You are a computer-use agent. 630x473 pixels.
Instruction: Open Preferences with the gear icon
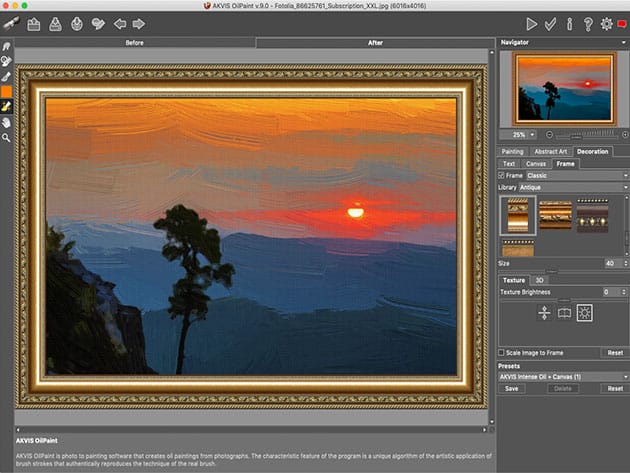click(x=606, y=23)
